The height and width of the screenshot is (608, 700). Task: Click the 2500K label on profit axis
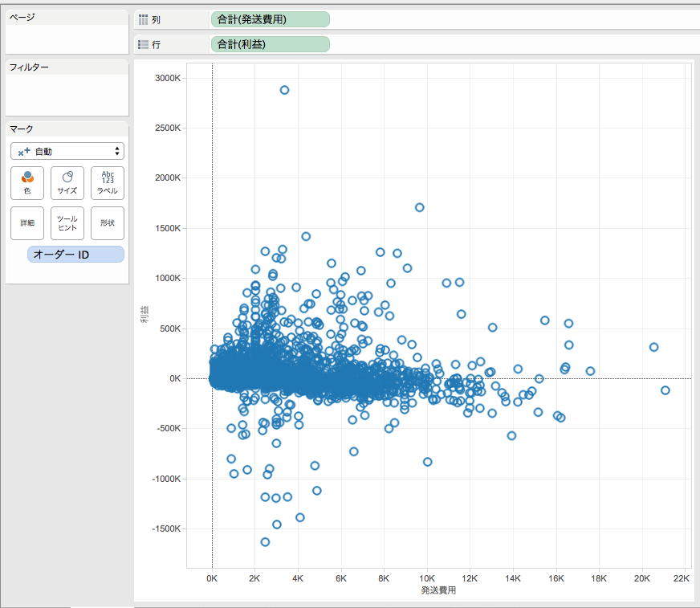(168, 129)
